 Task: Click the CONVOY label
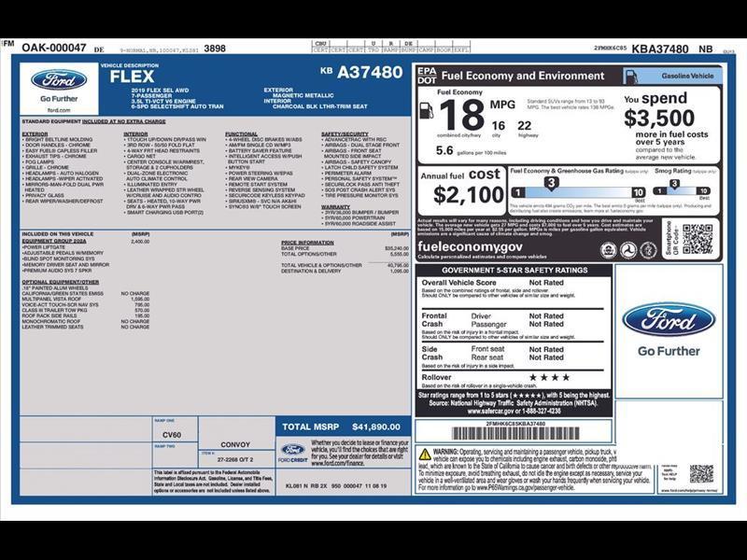(235, 444)
